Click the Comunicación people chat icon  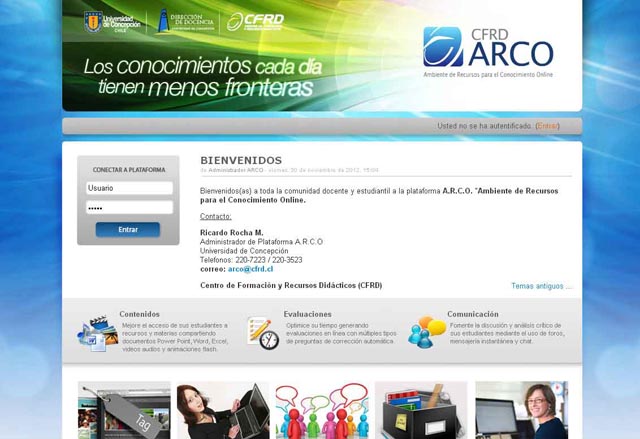(x=427, y=332)
